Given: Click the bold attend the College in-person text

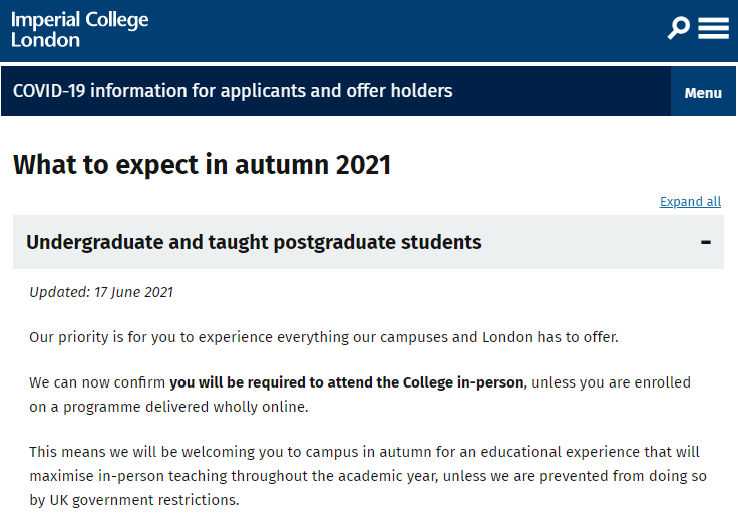Looking at the screenshot, I should tap(346, 382).
